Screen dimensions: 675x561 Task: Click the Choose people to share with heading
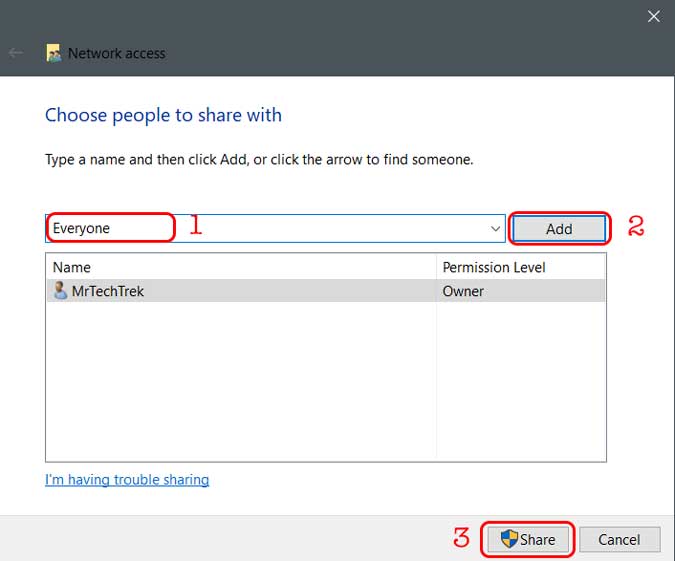point(163,115)
